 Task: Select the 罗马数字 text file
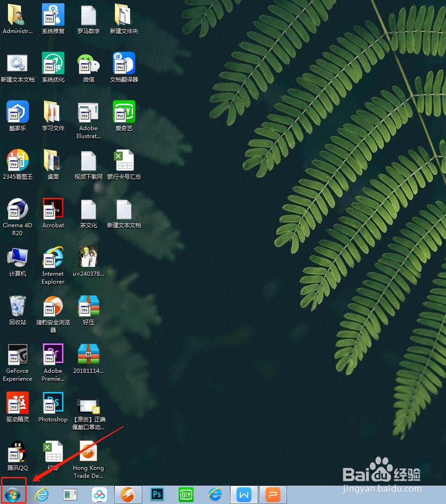(88, 19)
